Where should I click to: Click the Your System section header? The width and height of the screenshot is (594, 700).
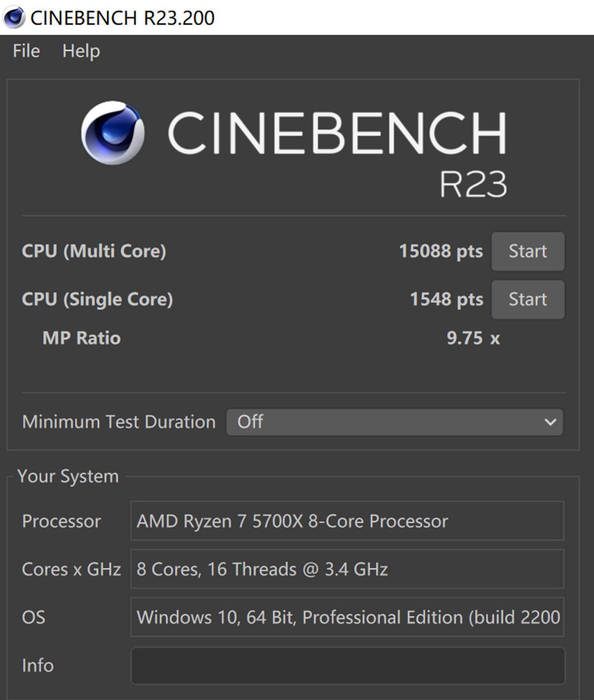(x=67, y=476)
